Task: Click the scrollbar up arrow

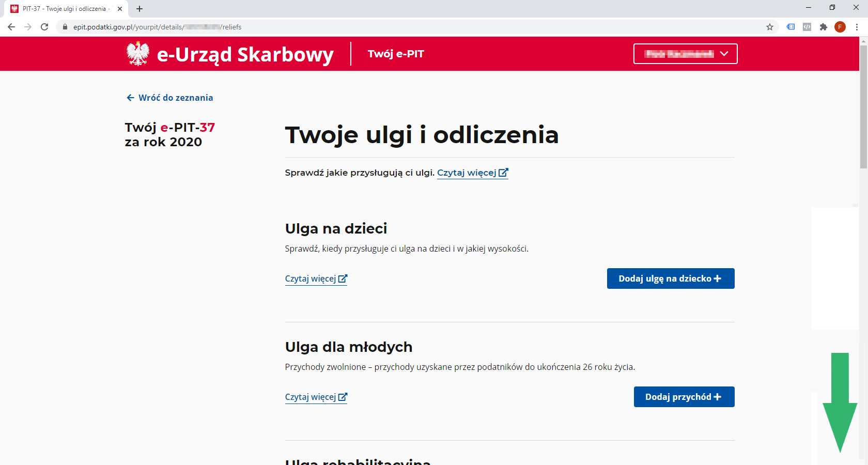Action: (x=863, y=41)
